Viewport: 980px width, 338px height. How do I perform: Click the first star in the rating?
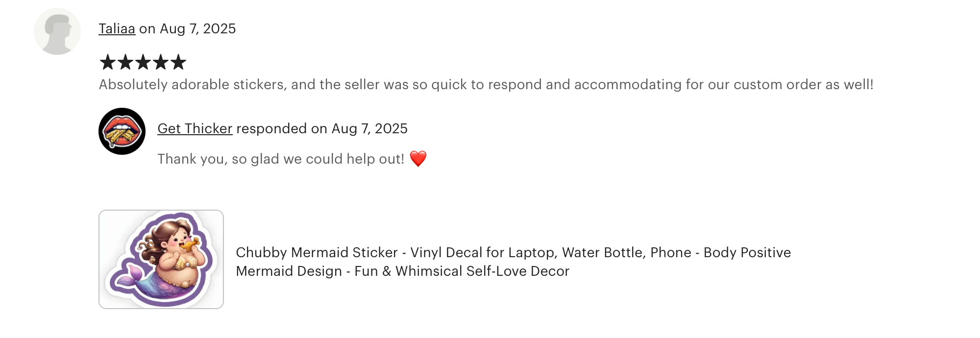(107, 62)
